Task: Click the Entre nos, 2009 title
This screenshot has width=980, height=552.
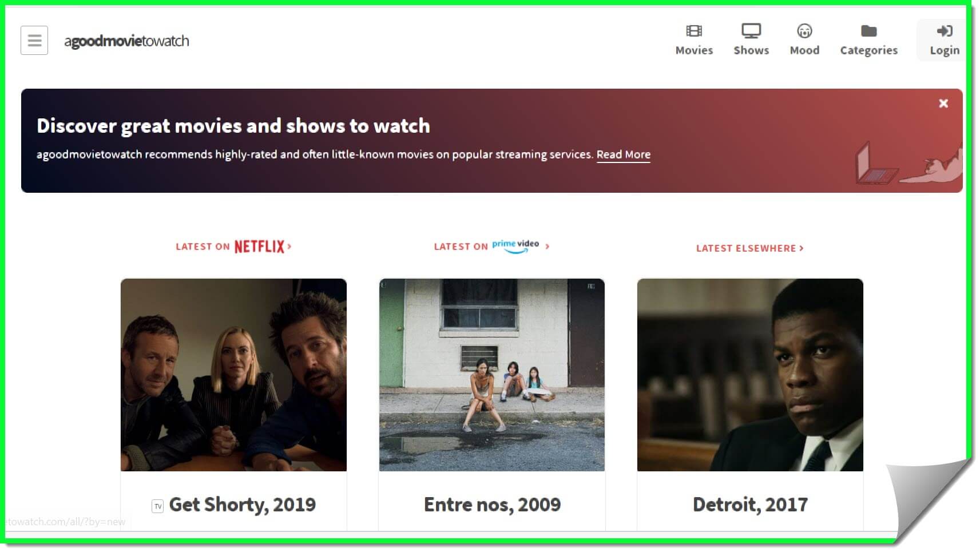Action: pyautogui.click(x=492, y=505)
